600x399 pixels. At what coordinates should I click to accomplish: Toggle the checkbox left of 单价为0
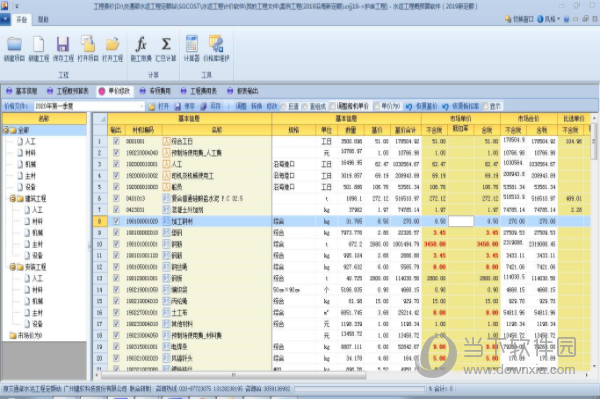pyautogui.click(x=377, y=106)
